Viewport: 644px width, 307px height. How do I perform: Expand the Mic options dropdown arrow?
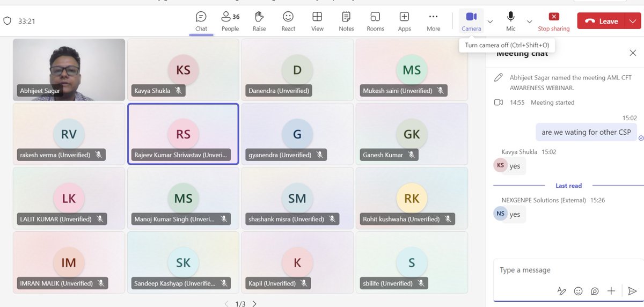tap(529, 21)
